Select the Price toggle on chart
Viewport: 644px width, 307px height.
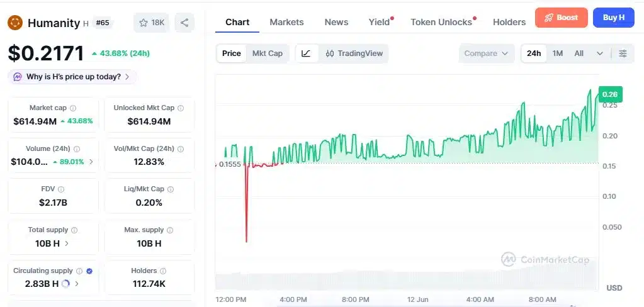(x=232, y=53)
